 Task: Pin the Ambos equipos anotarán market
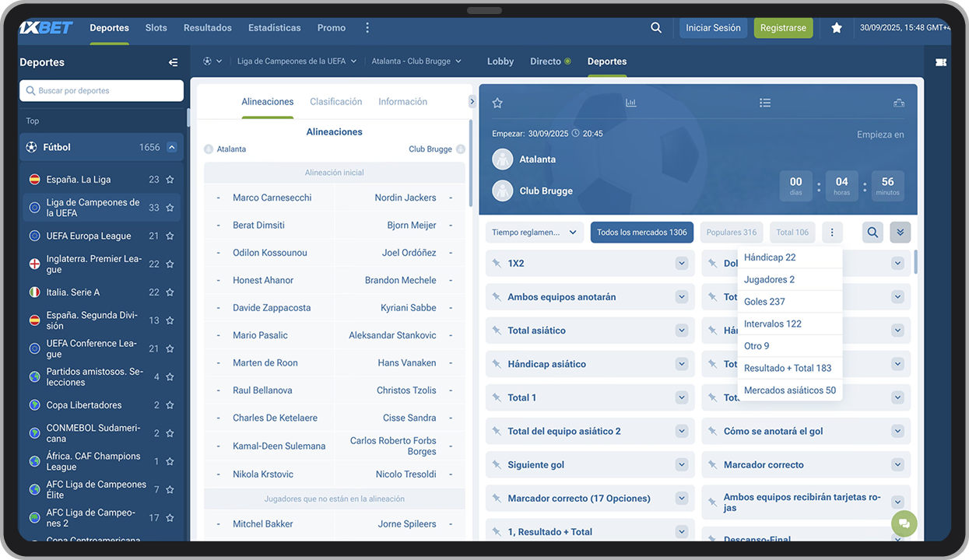[x=497, y=297]
